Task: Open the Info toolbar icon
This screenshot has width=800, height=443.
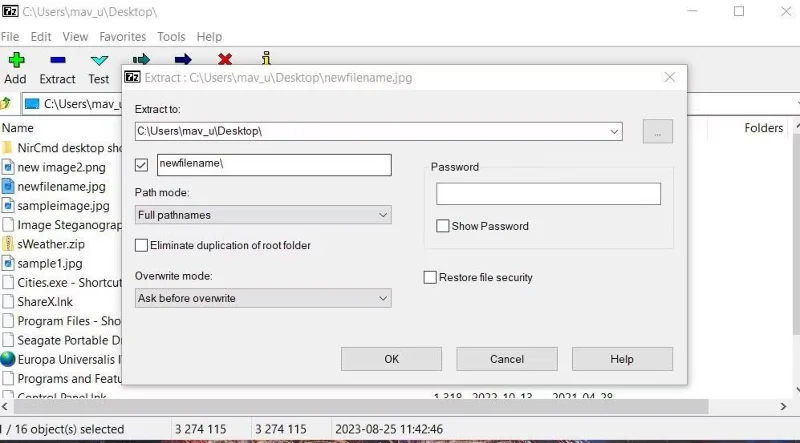Action: point(266,58)
